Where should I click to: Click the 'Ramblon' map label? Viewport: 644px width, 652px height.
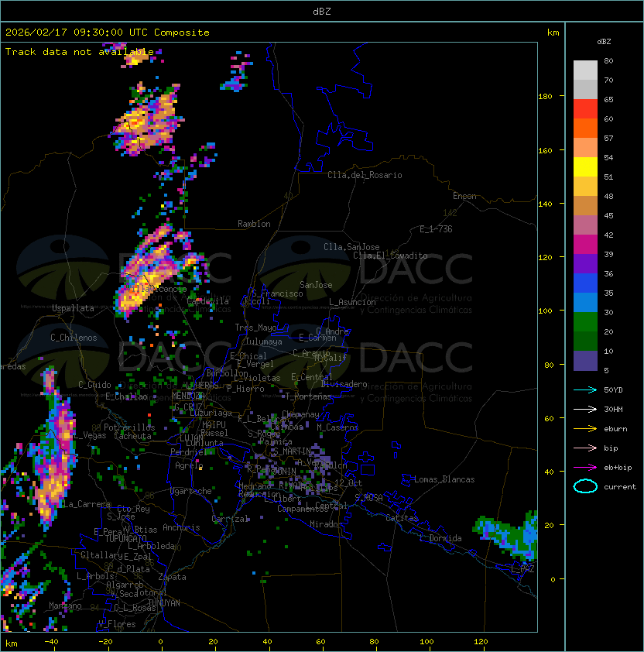coord(254,224)
